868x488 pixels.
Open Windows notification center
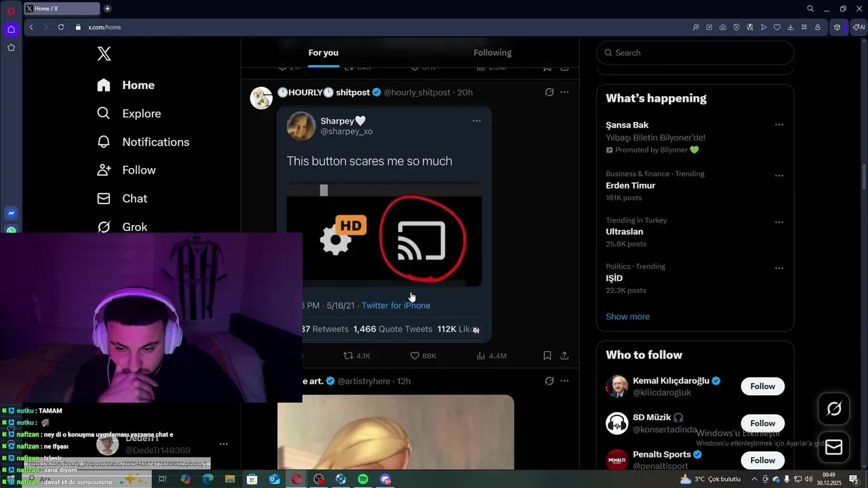(854, 479)
